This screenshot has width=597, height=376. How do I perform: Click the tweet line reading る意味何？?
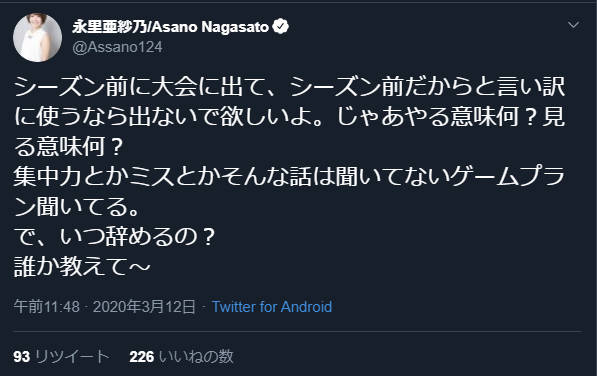(69, 146)
